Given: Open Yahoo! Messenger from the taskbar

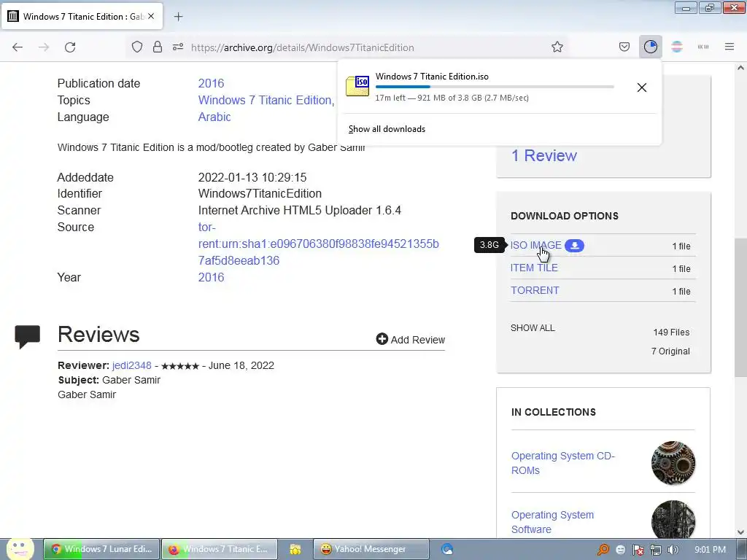Looking at the screenshot, I should pyautogui.click(x=371, y=549).
